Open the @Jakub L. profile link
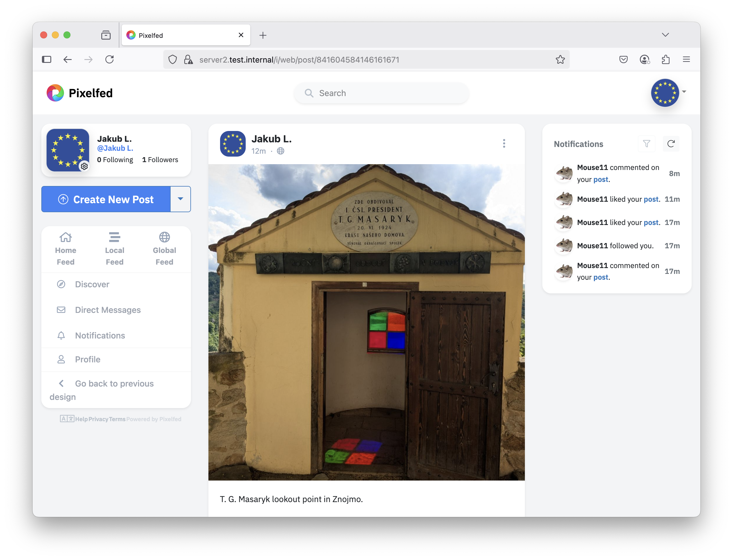Viewport: 733px width, 560px height. point(115,148)
